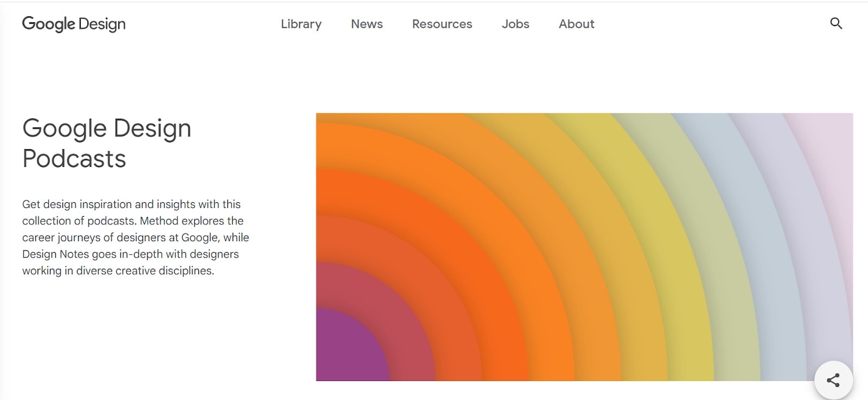Click the rainbow arcs podcast banner image
868x400 pixels.
point(584,247)
